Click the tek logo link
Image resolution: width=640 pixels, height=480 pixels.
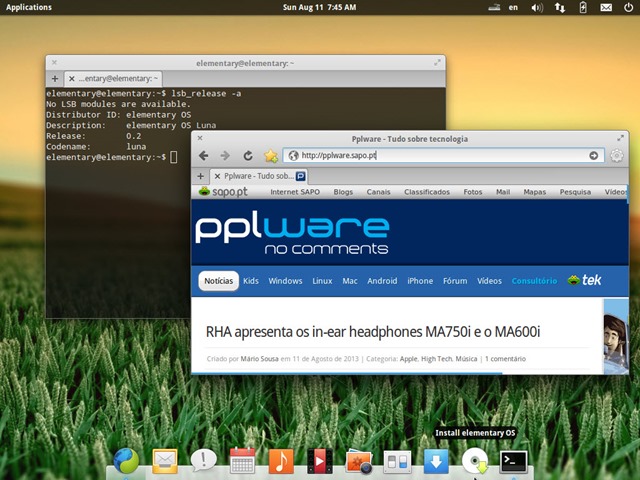click(x=584, y=280)
